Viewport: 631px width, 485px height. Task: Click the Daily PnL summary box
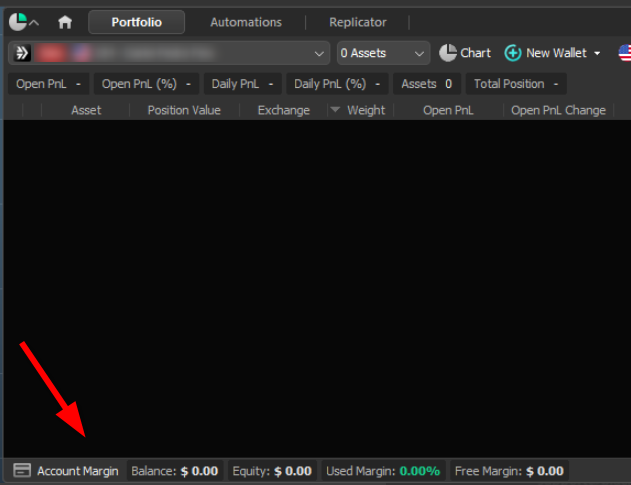point(243,84)
